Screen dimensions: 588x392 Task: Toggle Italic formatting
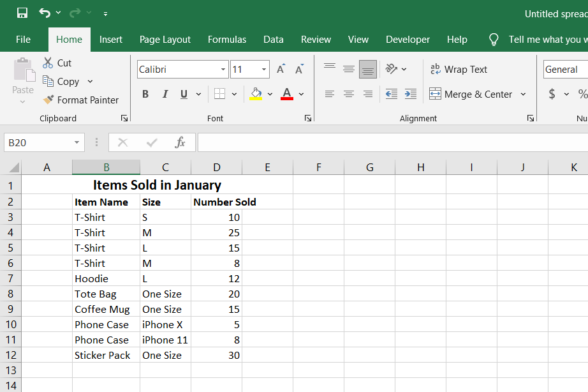point(165,94)
